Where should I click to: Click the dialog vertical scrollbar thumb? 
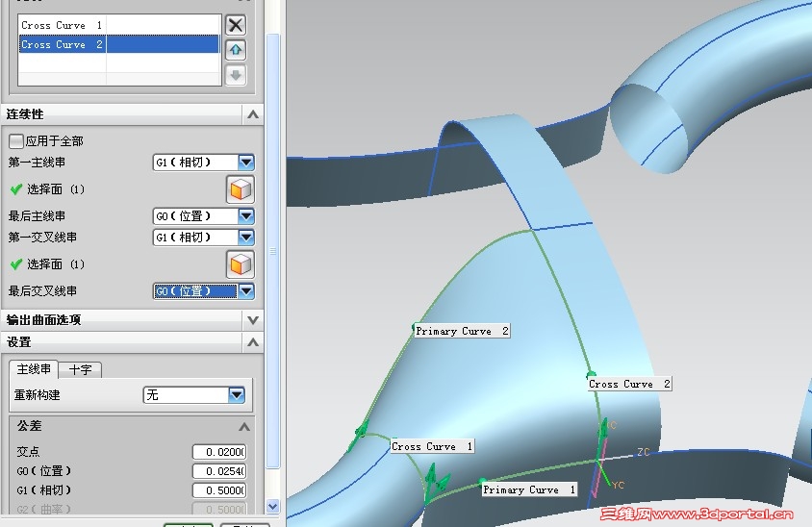[x=273, y=251]
